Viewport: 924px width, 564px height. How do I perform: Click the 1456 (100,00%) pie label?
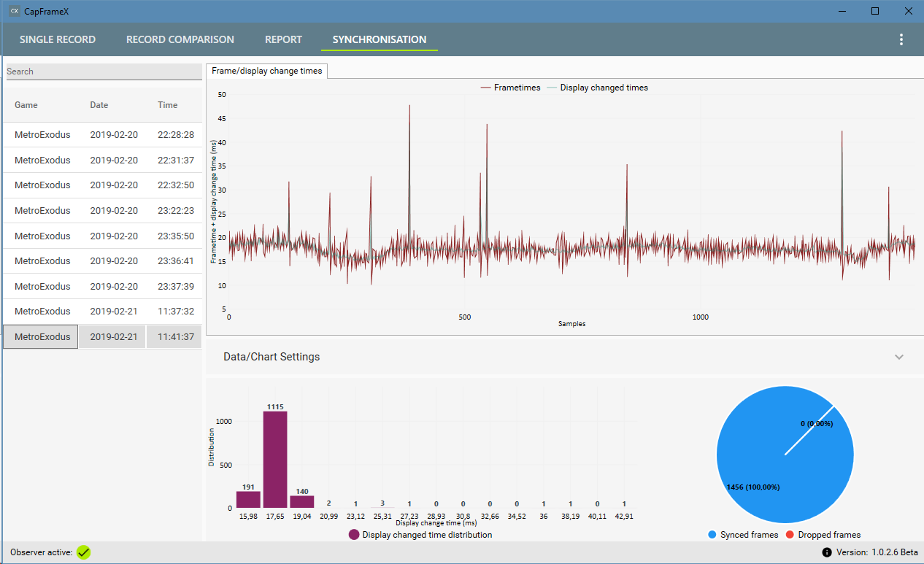(753, 487)
